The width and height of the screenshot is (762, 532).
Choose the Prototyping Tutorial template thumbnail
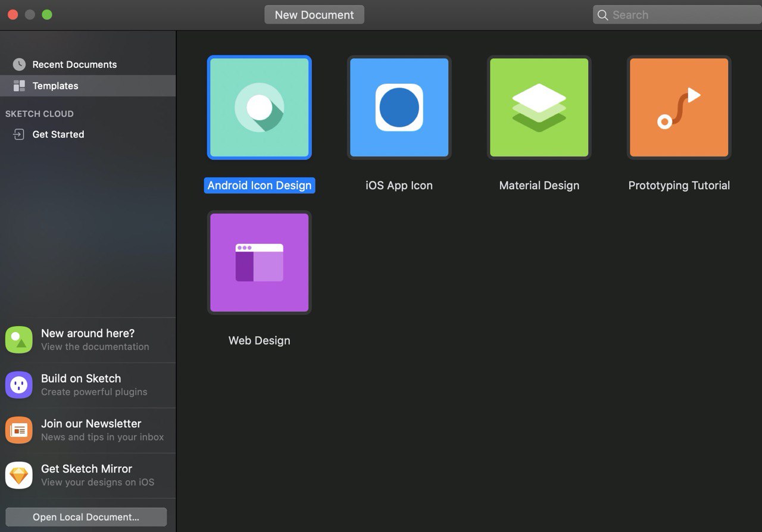pos(679,108)
